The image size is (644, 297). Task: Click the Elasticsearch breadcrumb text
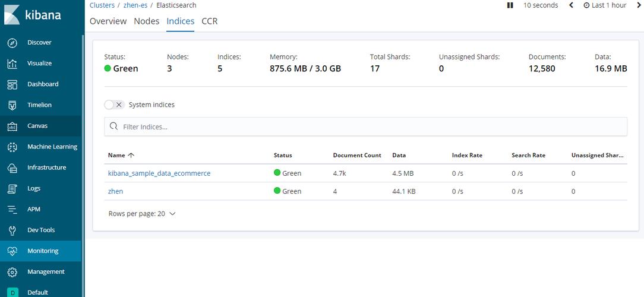[x=176, y=5]
